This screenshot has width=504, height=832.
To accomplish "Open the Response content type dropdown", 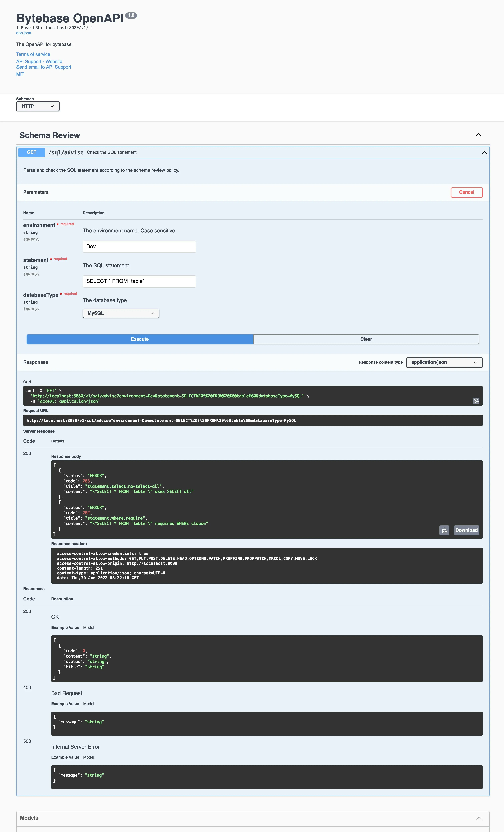I will [444, 362].
